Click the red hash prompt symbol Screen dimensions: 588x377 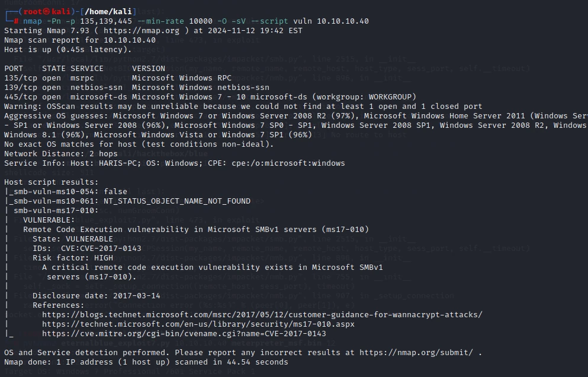coord(16,21)
